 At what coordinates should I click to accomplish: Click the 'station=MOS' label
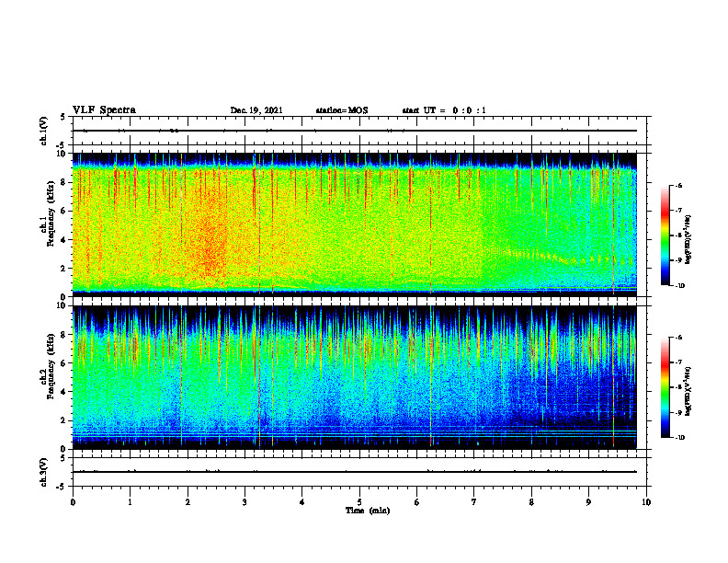(x=342, y=110)
